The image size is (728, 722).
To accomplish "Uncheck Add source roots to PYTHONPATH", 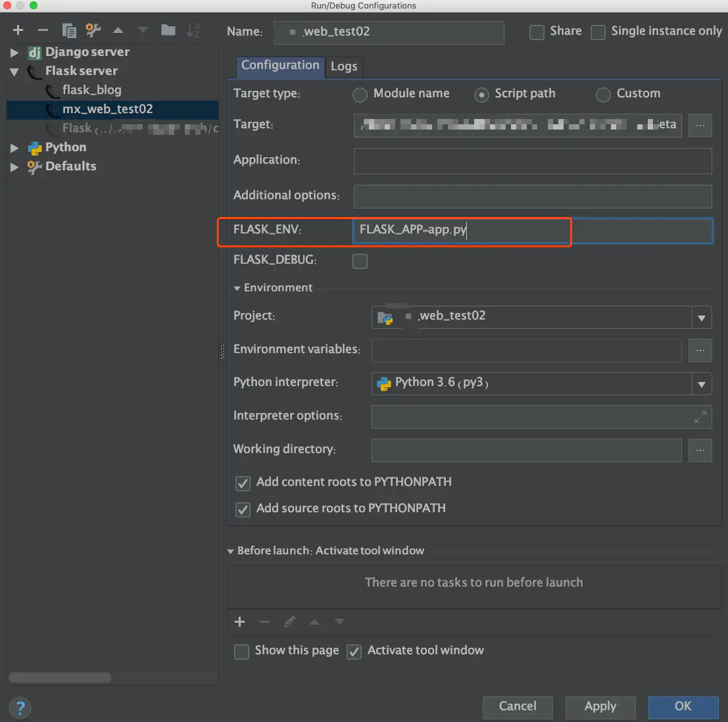I will point(243,510).
